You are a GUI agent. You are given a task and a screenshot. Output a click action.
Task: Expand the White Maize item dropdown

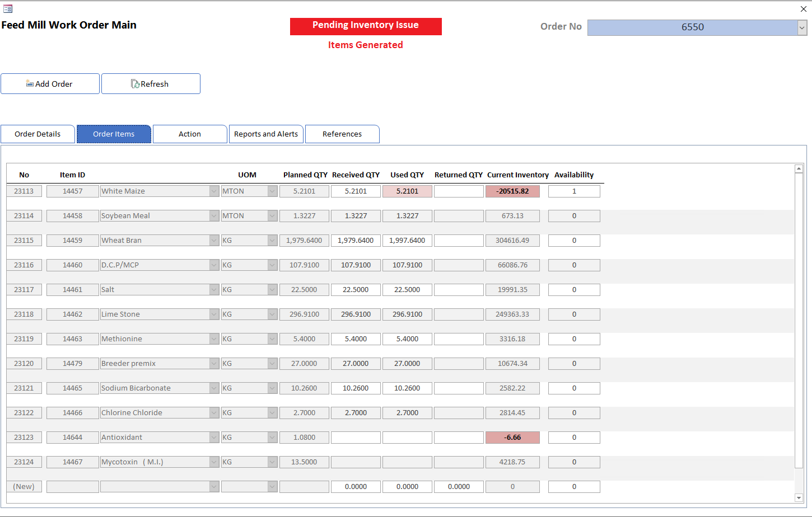[x=214, y=191]
